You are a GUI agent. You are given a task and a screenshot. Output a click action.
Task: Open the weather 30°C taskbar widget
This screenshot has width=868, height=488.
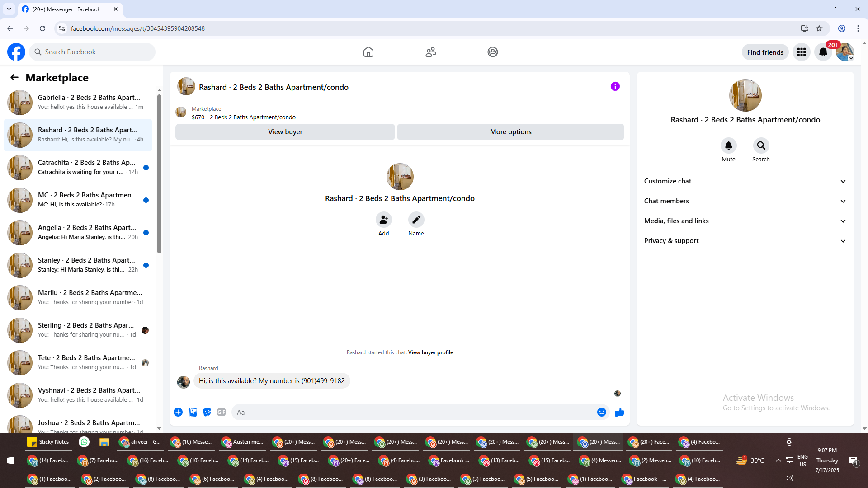click(x=750, y=460)
